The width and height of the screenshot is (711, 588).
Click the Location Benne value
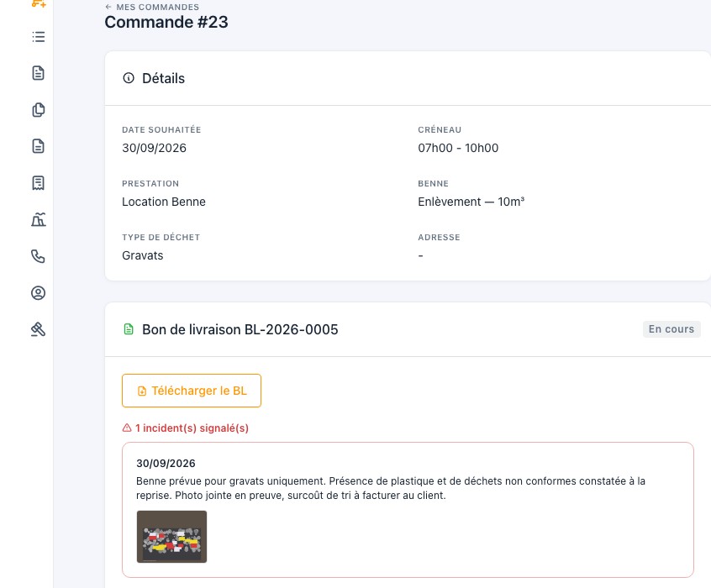164,202
